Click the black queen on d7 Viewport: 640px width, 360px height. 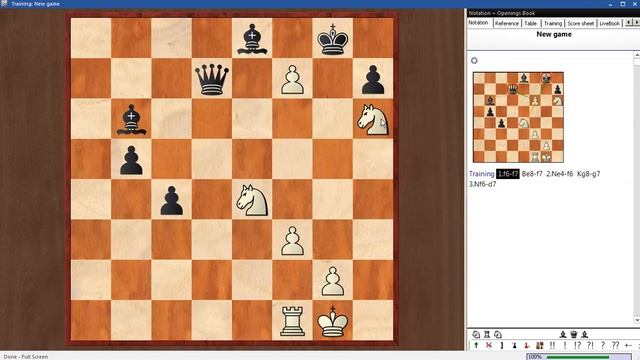[x=211, y=79]
